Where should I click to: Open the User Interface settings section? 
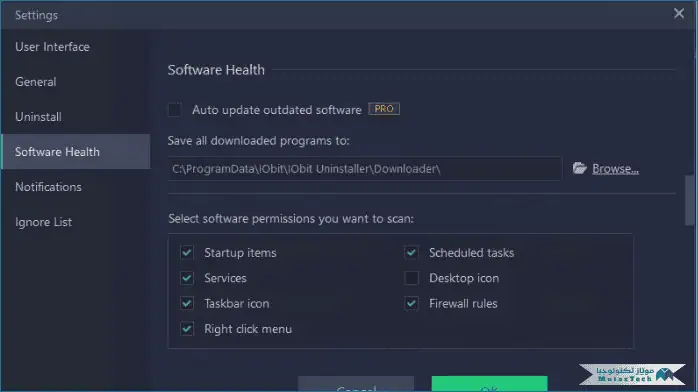pyautogui.click(x=52, y=47)
